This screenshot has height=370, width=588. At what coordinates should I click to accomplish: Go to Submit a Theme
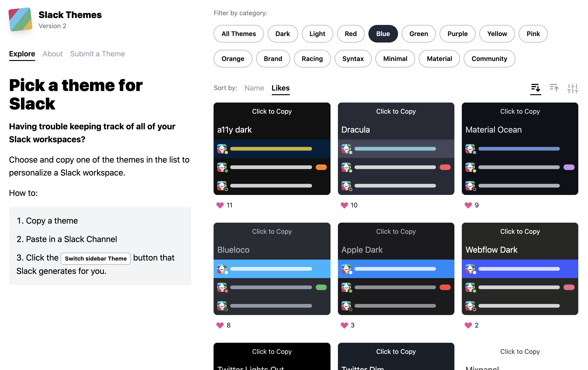[x=98, y=54]
